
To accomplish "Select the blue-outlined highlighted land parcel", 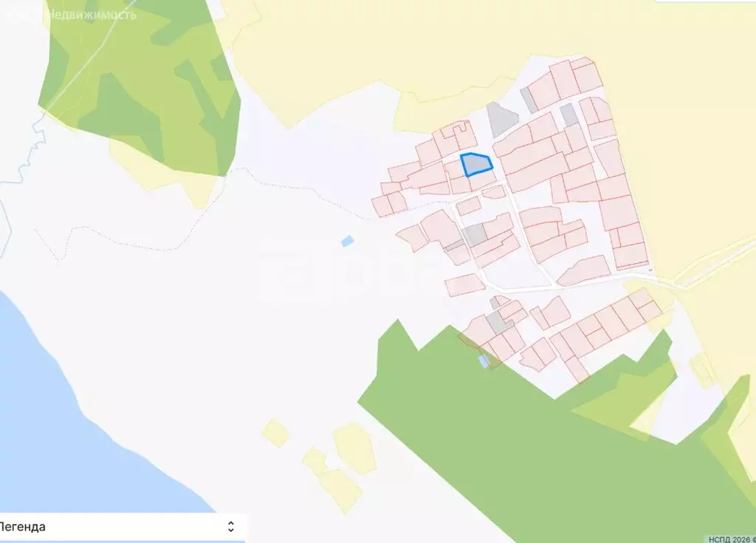I will (x=476, y=165).
